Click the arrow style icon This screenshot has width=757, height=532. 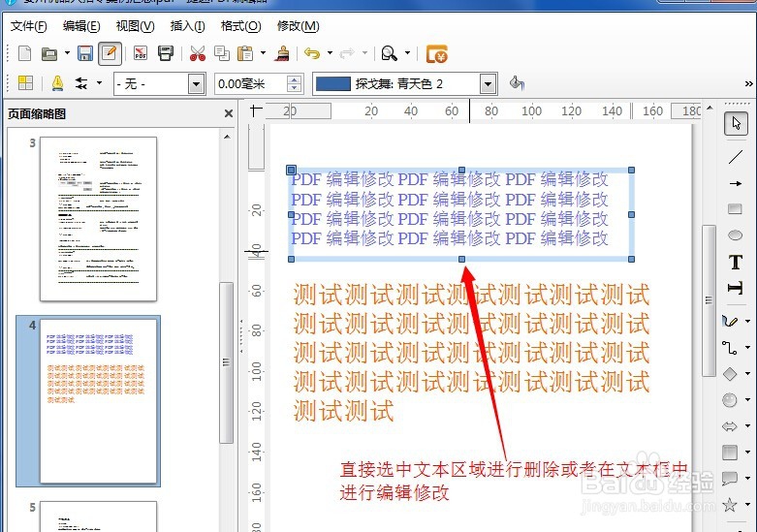point(81,83)
